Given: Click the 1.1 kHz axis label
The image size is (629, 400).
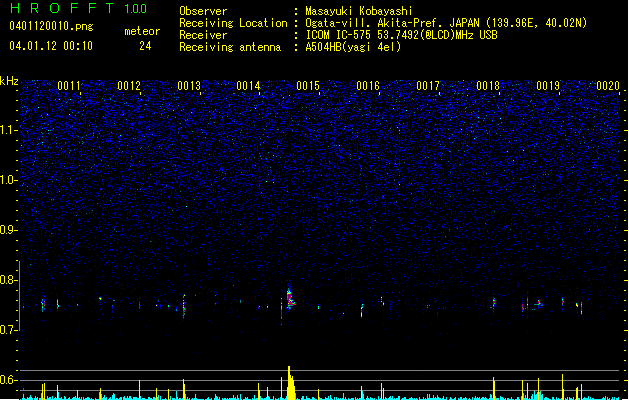Looking at the screenshot, I should coord(9,130).
